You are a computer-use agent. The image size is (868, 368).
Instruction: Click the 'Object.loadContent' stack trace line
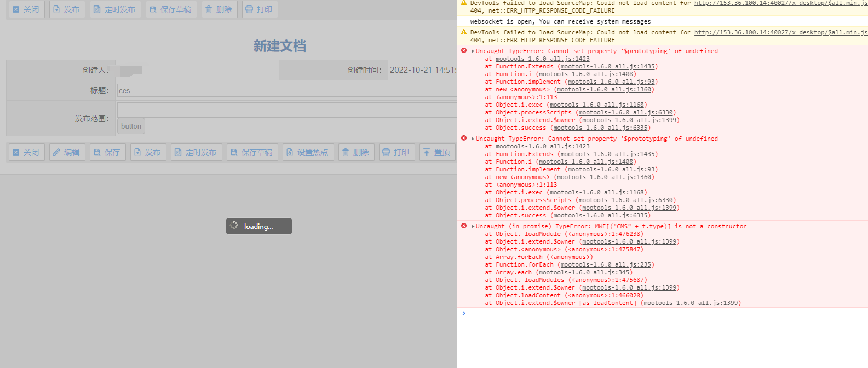tap(564, 295)
